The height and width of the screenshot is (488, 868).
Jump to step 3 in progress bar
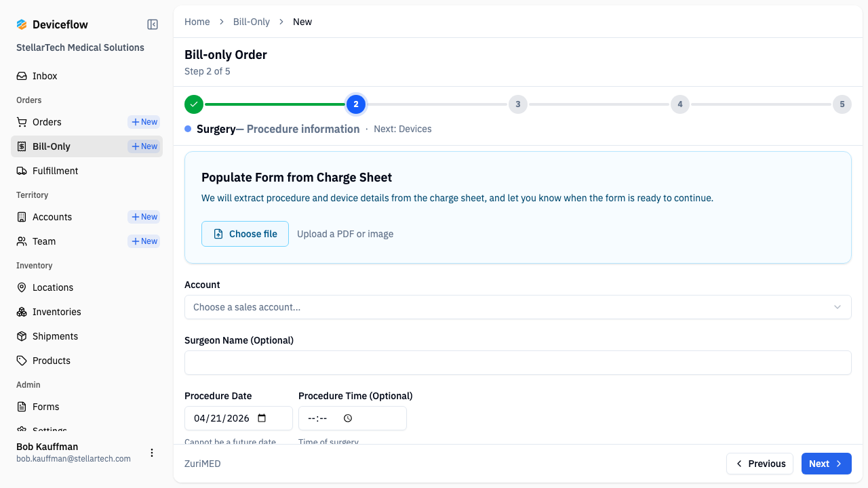pyautogui.click(x=517, y=104)
